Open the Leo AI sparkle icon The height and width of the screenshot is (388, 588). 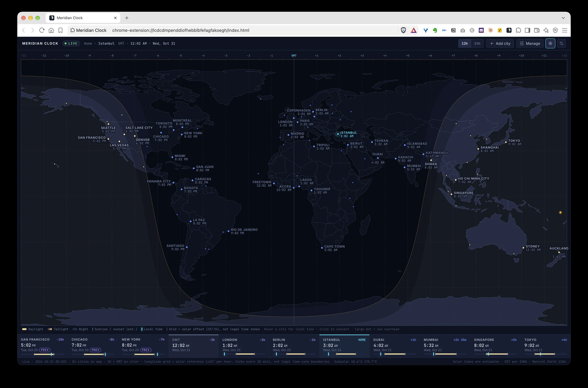coord(546,30)
